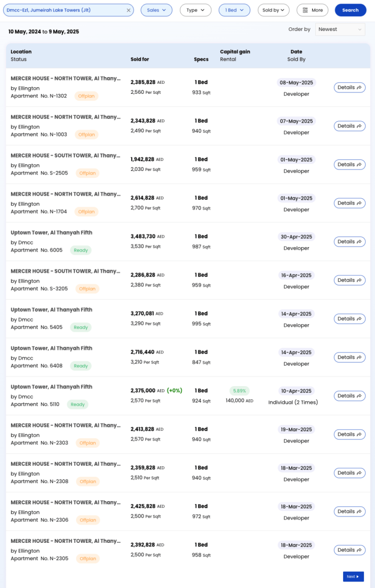Click Details arrow icon for apartment N-2305
This screenshot has width=375, height=588.
point(359,550)
